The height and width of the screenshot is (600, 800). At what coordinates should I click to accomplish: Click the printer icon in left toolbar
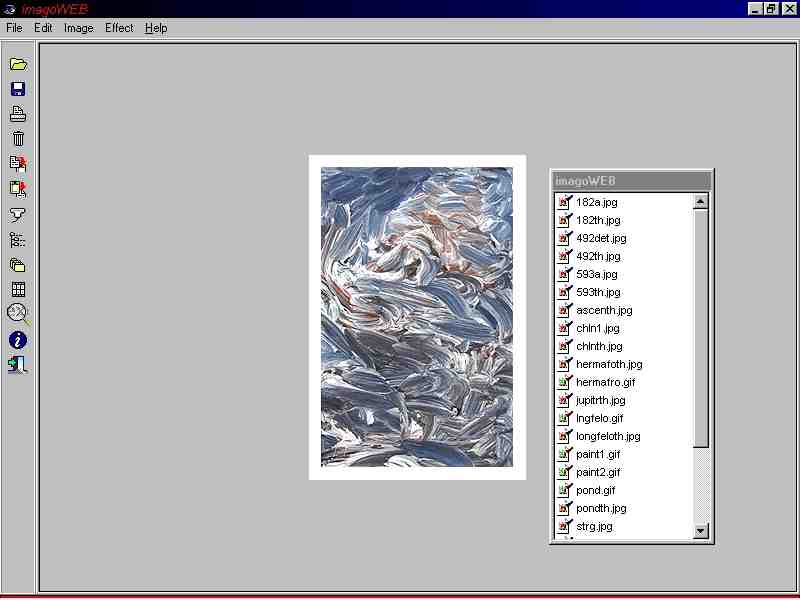[18, 114]
